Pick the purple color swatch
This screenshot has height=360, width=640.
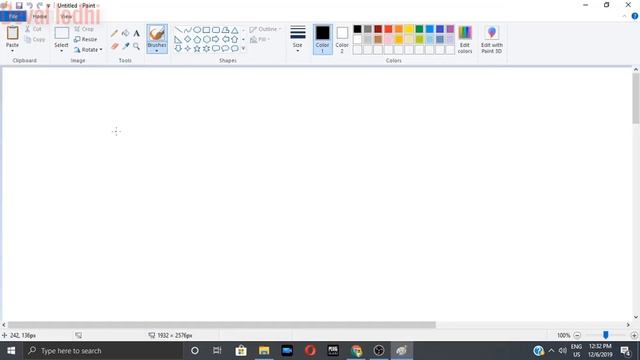pyautogui.click(x=450, y=29)
